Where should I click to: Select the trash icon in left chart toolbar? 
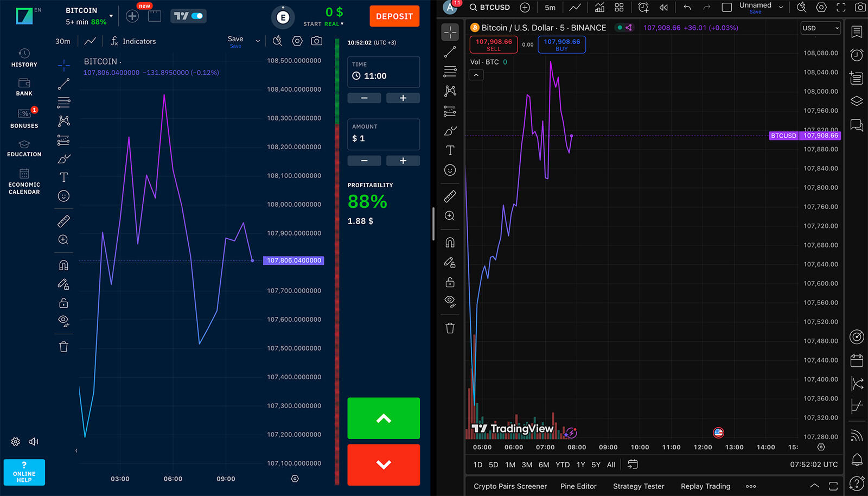coord(63,347)
